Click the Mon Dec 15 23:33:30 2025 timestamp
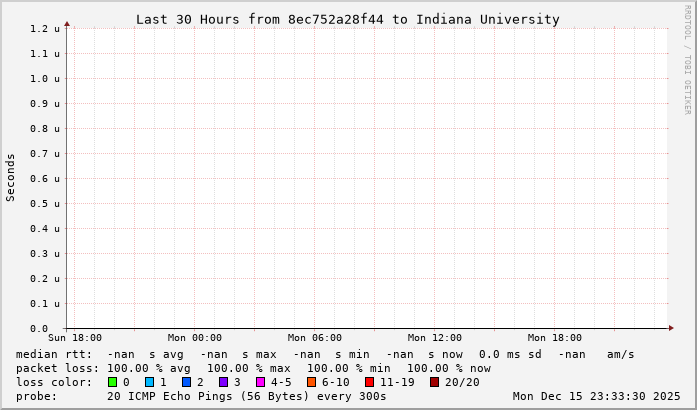697x410 pixels. tap(596, 396)
